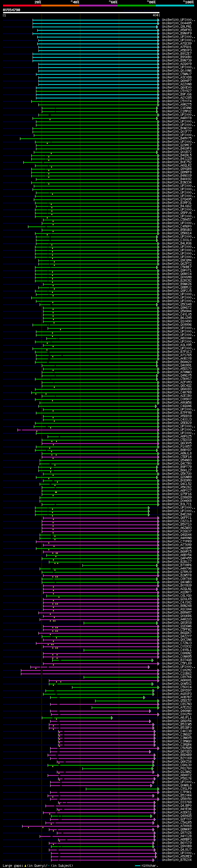
Task: Click the green alignment bar for UniRef100_Q5DC57
Action: point(127,700)
